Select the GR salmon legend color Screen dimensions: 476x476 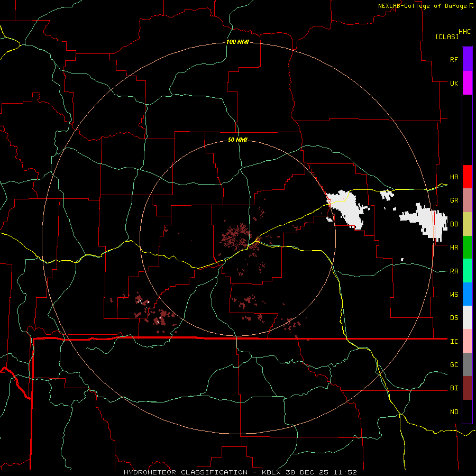(x=467, y=200)
